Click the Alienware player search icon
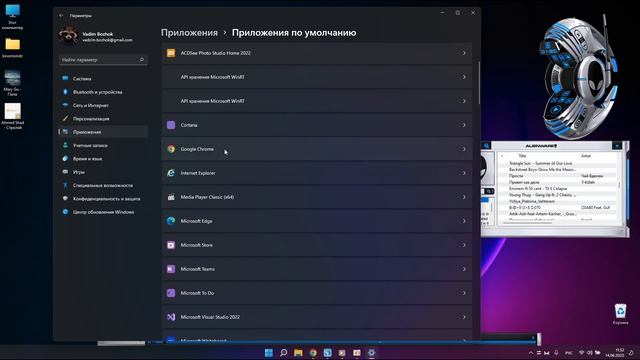Screen dimensions: 640x360 pyautogui.click(x=486, y=146)
